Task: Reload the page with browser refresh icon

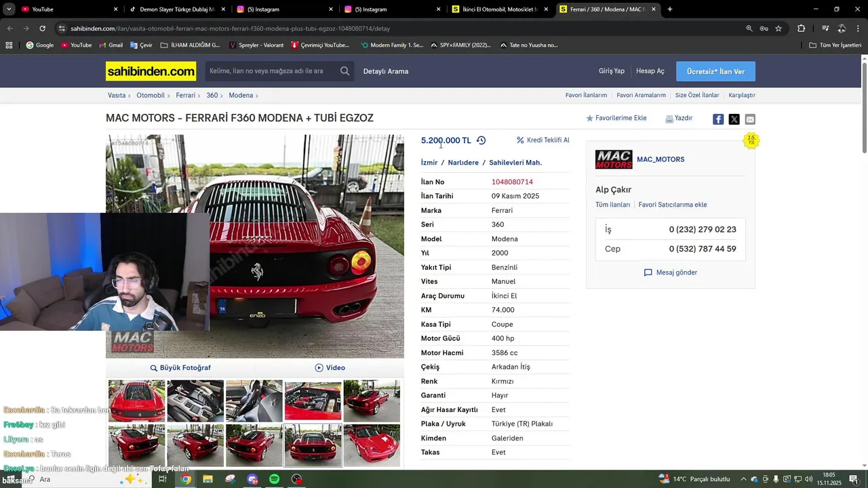Action: click(42, 28)
